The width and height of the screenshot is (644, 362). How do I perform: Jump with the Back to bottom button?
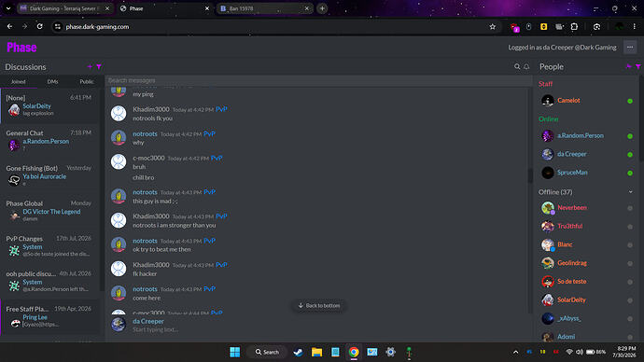pos(318,306)
